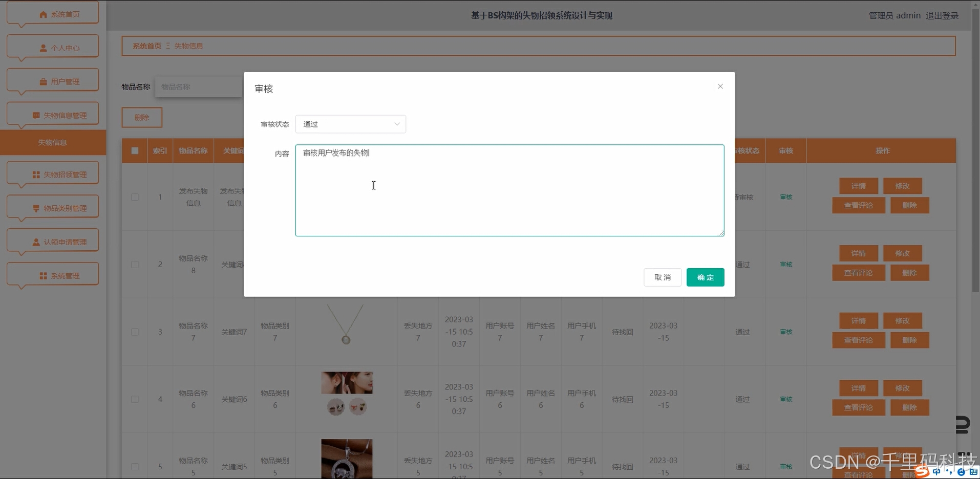Click the home icon beside 系统首页
Screen dimensions: 980x479
coord(43,15)
